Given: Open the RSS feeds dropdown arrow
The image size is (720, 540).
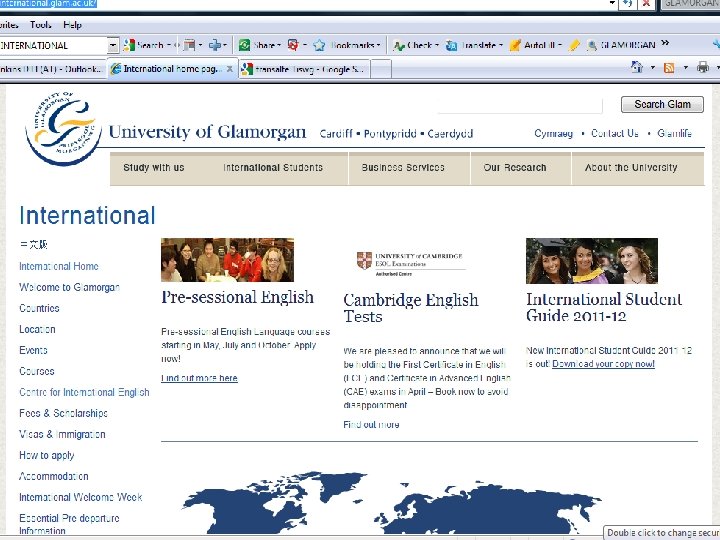Looking at the screenshot, I should pos(686,68).
